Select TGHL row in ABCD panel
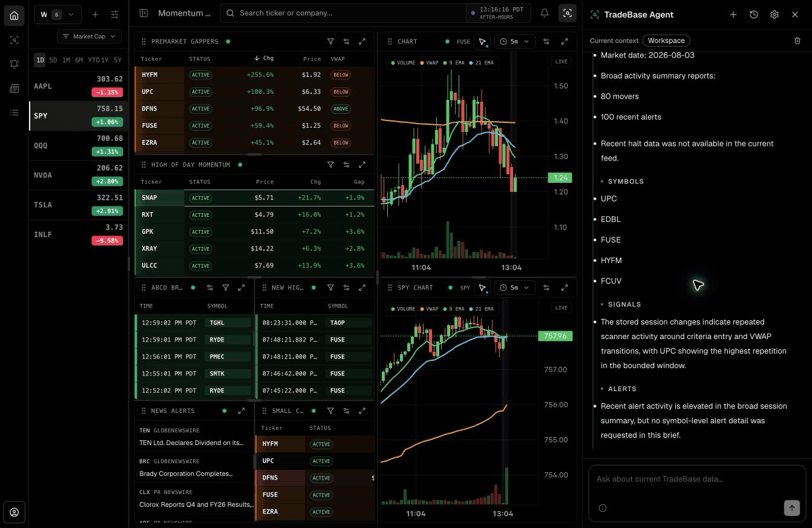The width and height of the screenshot is (812, 528). click(194, 323)
